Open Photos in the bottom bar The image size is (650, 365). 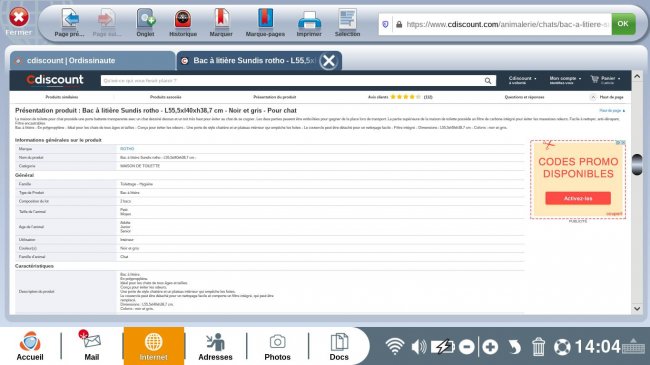point(277,346)
